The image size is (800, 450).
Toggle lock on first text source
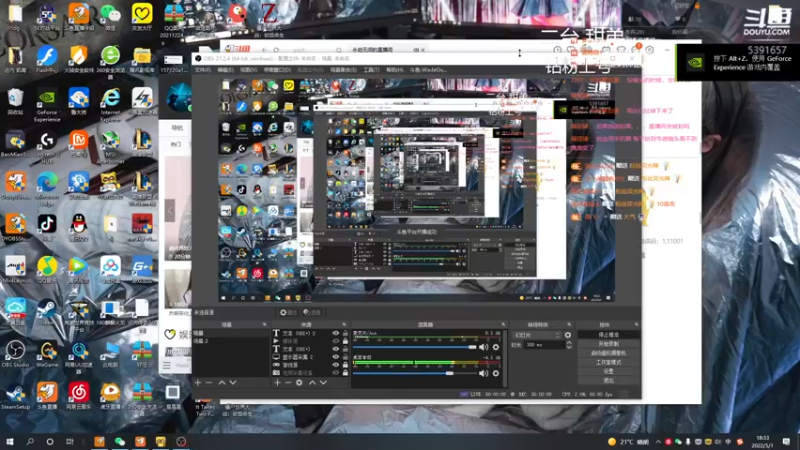[345, 333]
